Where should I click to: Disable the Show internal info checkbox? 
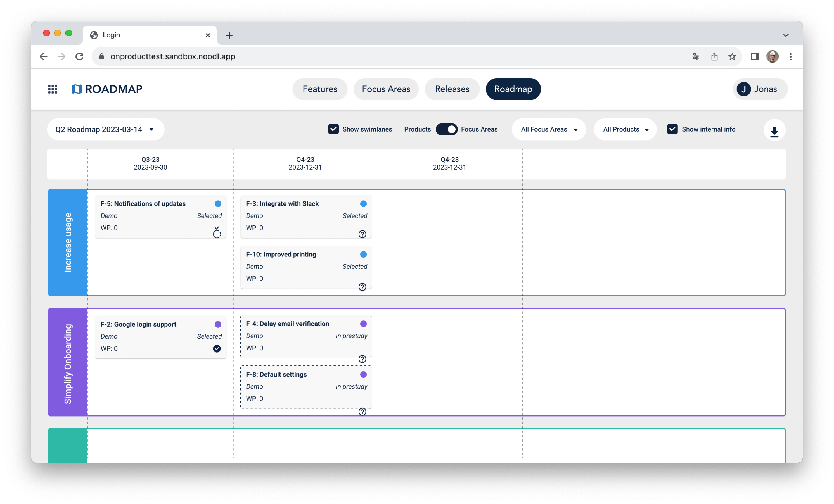tap(672, 129)
